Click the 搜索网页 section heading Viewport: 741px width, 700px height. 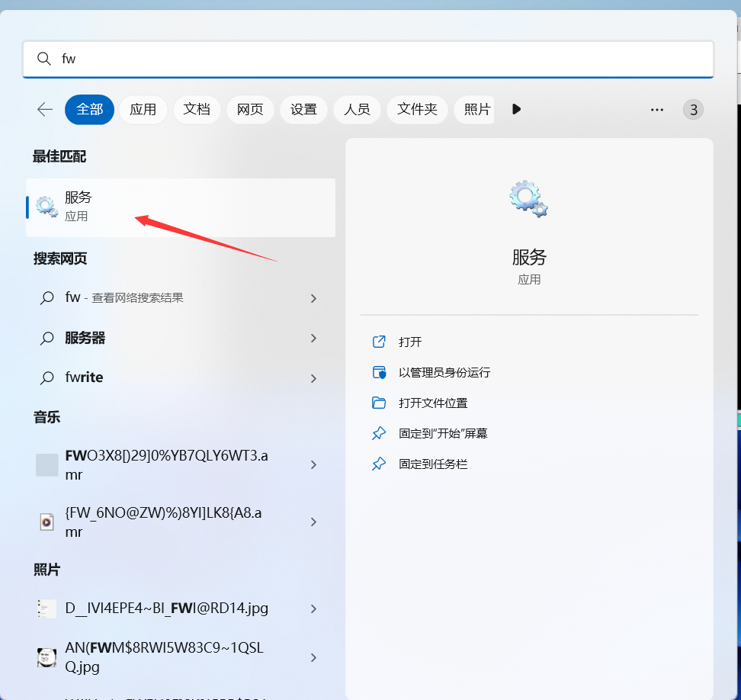pos(60,258)
